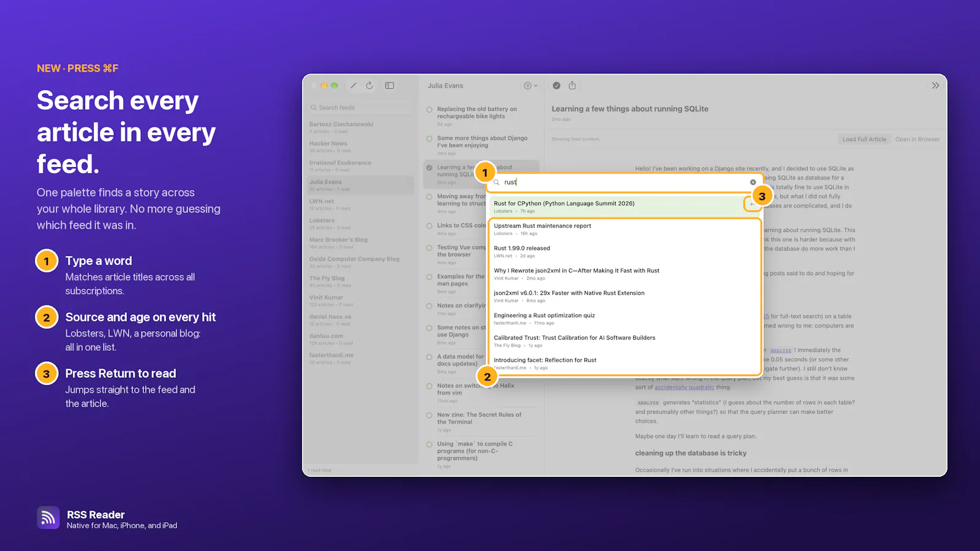The width and height of the screenshot is (980, 551).
Task: Toggle read circle for 'Using make to compile C'
Action: pyautogui.click(x=429, y=444)
